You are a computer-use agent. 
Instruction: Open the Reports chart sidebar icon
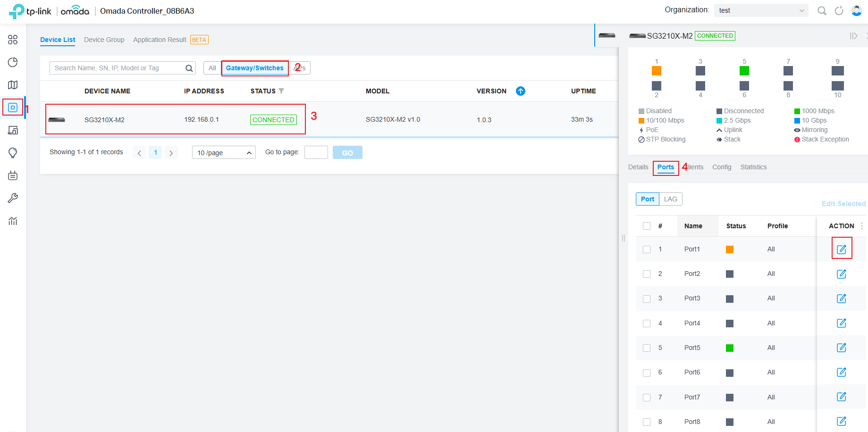point(13,221)
